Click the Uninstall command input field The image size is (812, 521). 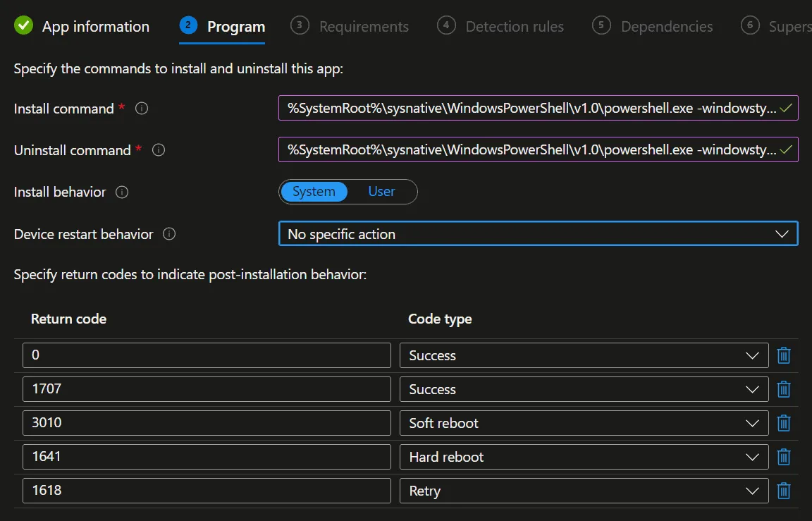(538, 149)
